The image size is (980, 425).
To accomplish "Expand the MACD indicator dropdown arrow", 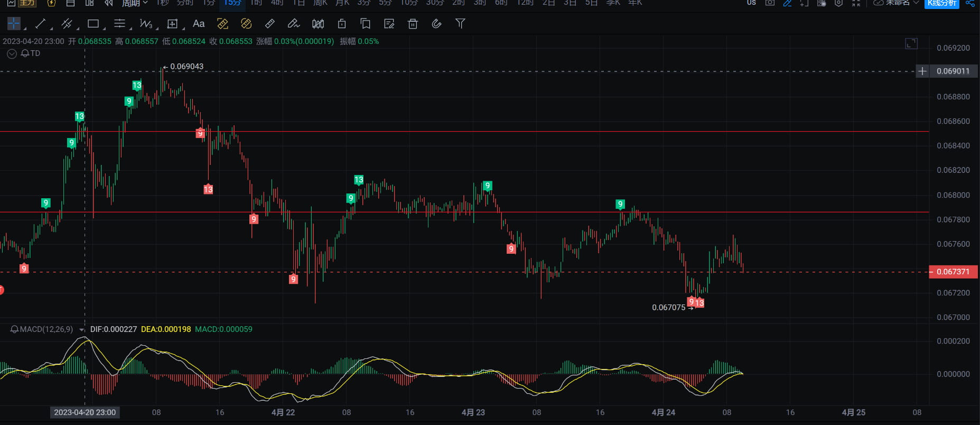I will [x=82, y=330].
